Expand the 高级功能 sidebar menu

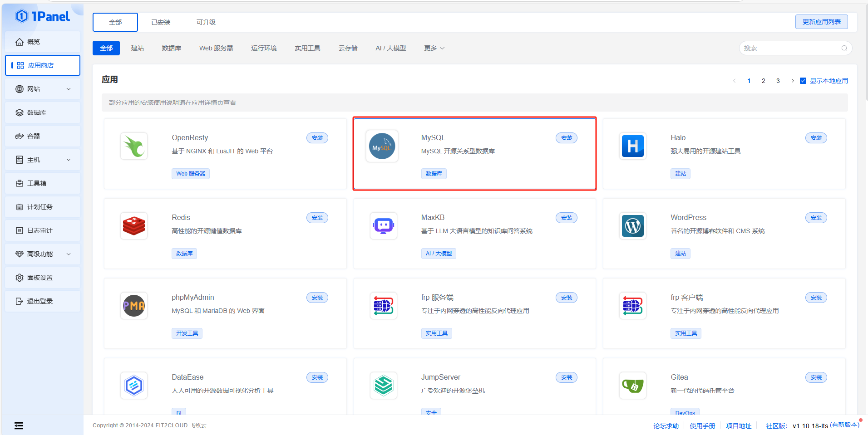(x=43, y=254)
